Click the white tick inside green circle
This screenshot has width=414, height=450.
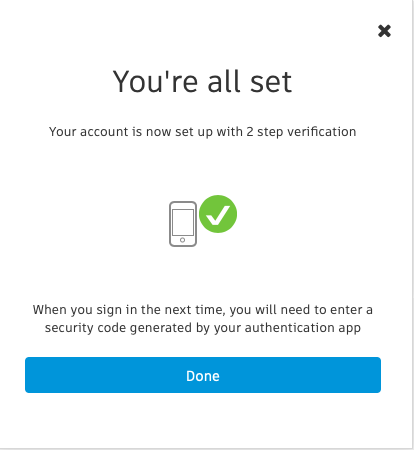pyautogui.click(x=218, y=215)
